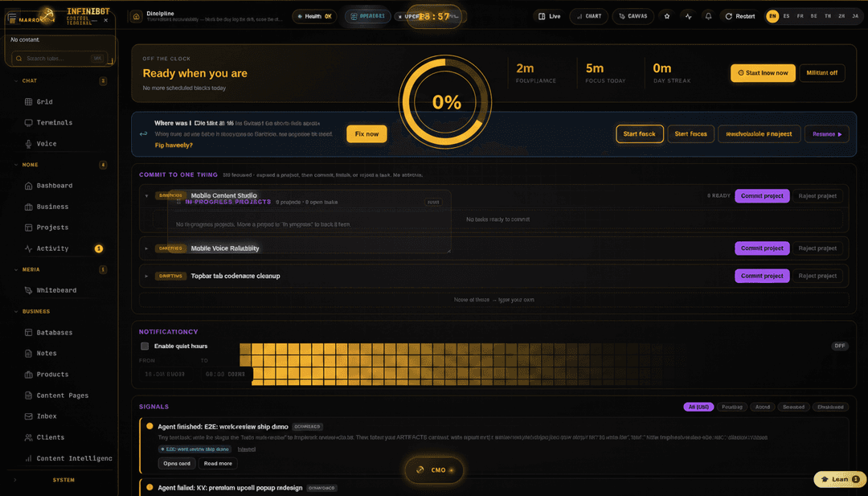The width and height of the screenshot is (868, 496).
Task: Open the CANVAS tab in top bar
Action: (633, 16)
